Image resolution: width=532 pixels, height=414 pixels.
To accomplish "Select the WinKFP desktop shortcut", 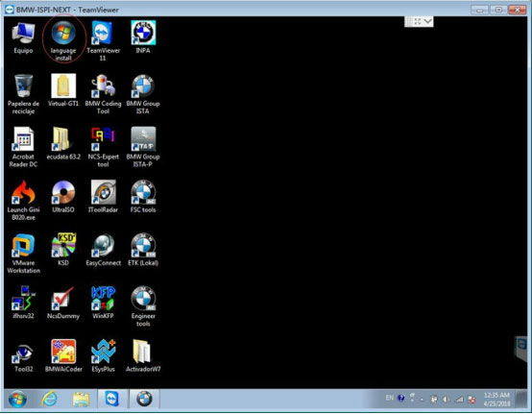I will coord(103,303).
